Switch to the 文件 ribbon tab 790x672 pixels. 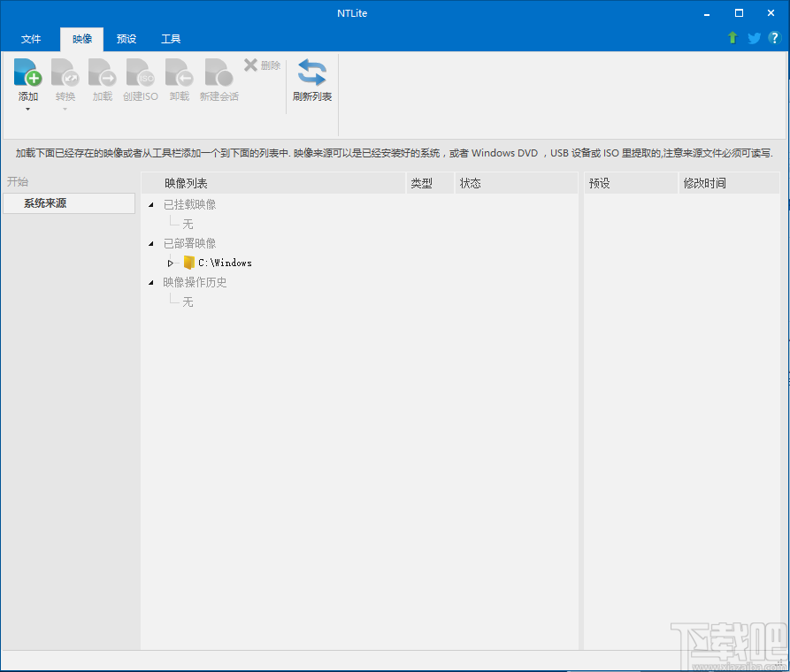31,39
